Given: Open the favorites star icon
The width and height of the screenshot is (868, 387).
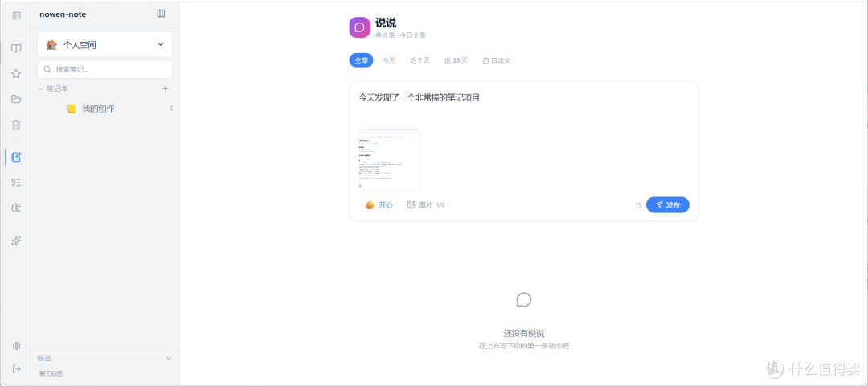Looking at the screenshot, I should click(x=17, y=74).
